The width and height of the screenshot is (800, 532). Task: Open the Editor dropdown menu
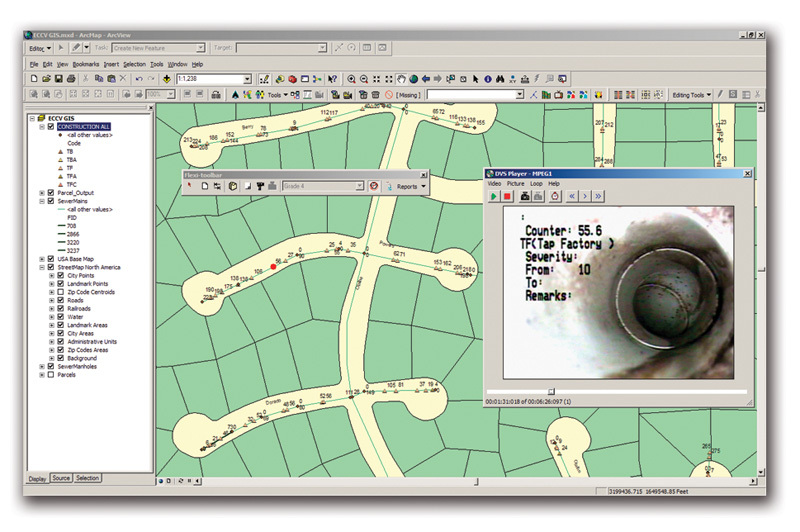40,47
